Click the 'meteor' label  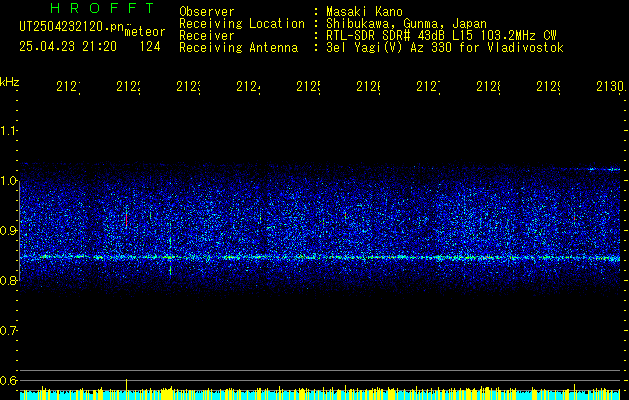point(145,32)
